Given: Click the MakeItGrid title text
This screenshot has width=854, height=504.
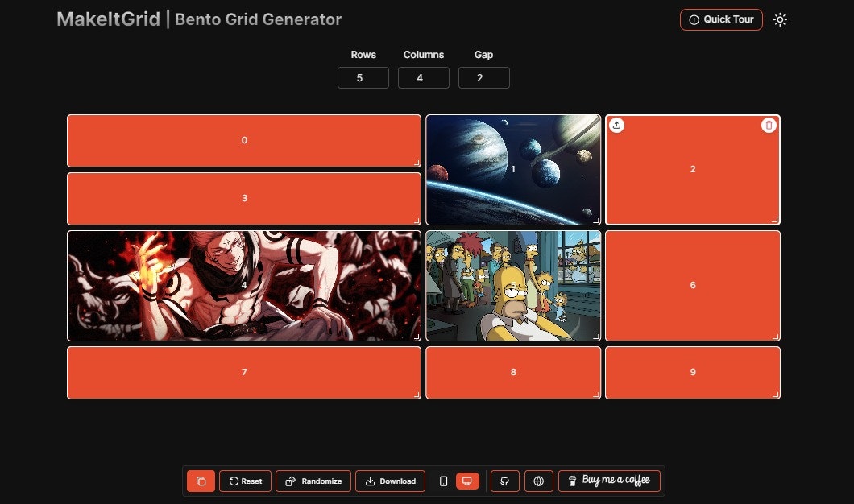Looking at the screenshot, I should point(109,19).
